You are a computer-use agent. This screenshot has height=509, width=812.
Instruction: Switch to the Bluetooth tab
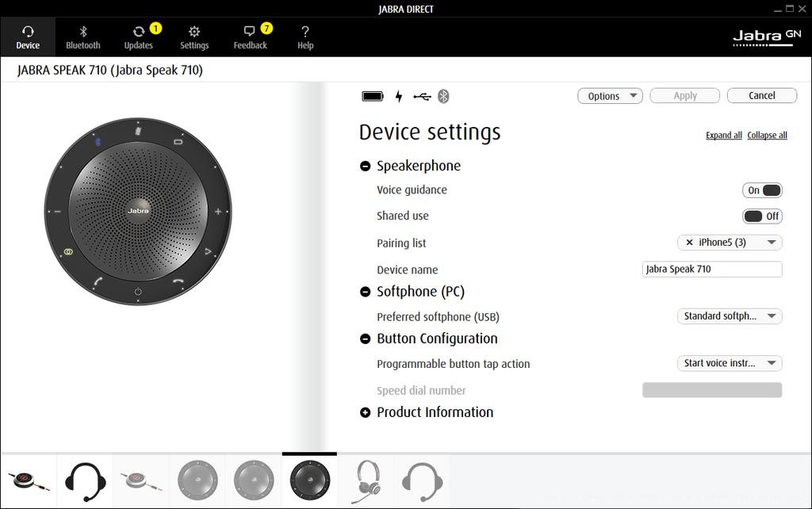click(x=82, y=37)
